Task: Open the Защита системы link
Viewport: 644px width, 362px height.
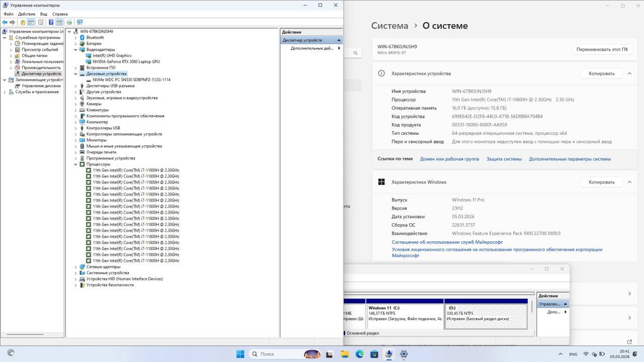Action: [504, 159]
